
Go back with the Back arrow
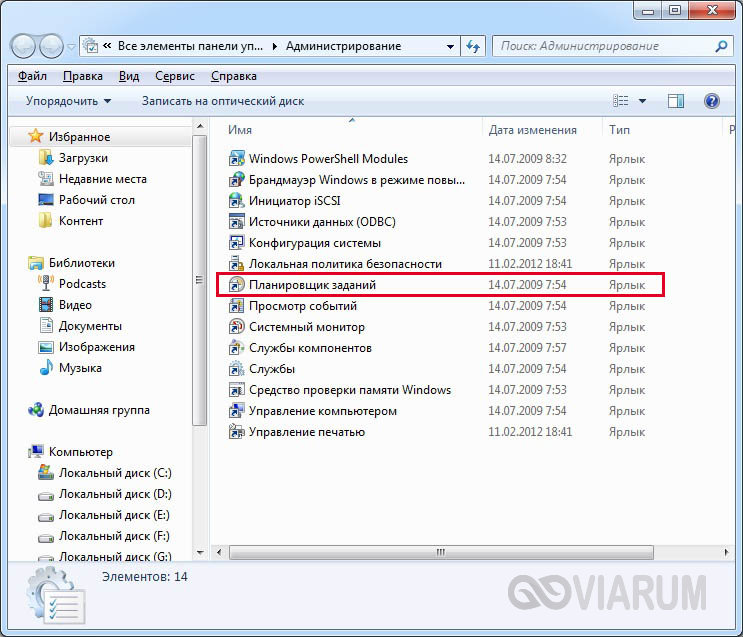pos(23,46)
